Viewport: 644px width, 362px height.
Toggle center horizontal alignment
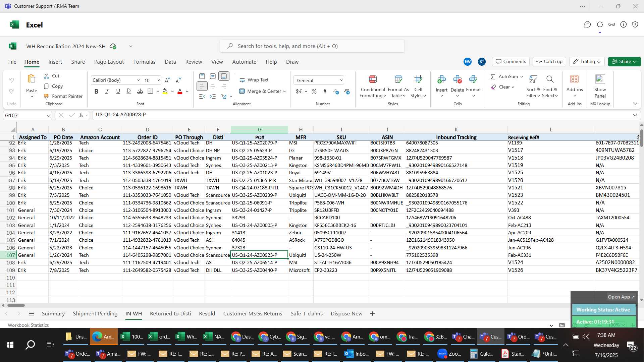(x=213, y=86)
